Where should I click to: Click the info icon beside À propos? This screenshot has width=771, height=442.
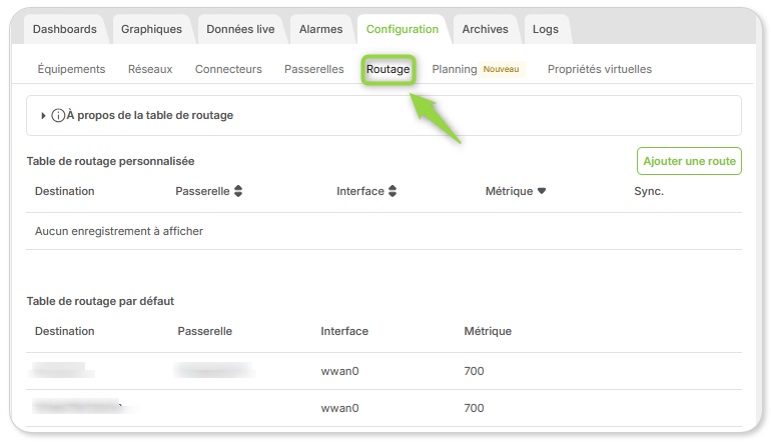pos(58,116)
